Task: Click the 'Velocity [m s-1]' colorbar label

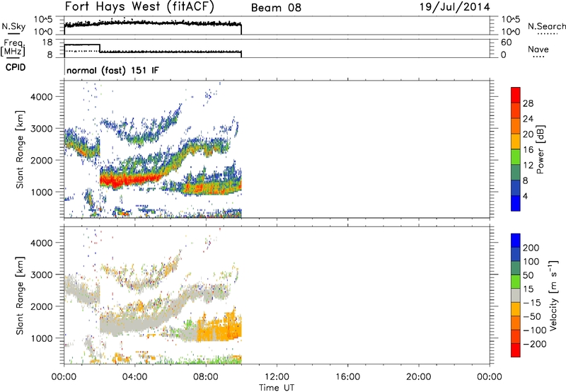Action: (x=553, y=296)
